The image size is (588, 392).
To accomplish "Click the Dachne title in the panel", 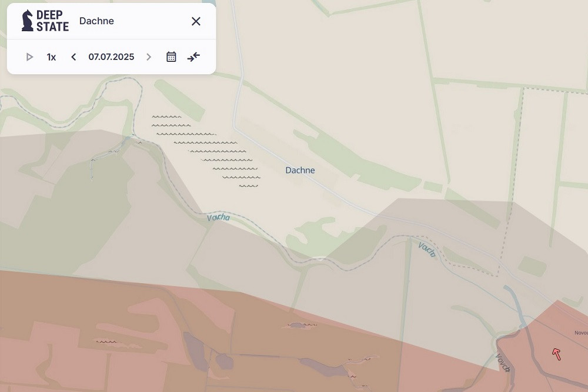I will pyautogui.click(x=96, y=21).
